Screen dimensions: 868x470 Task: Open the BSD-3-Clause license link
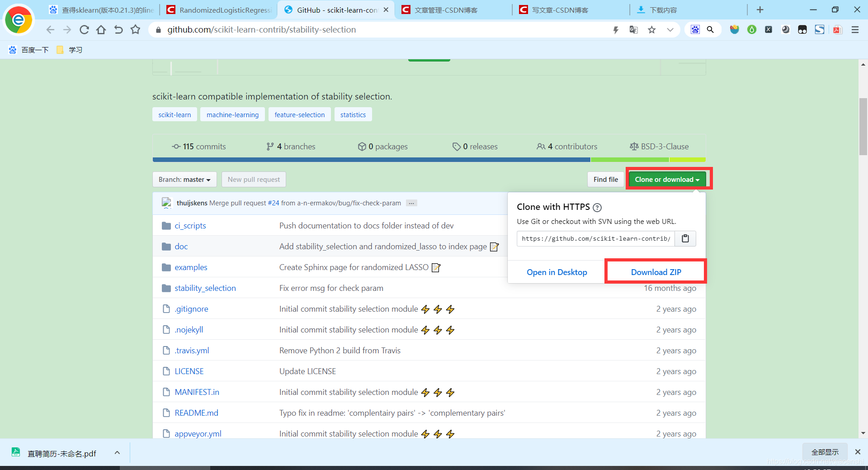click(659, 147)
